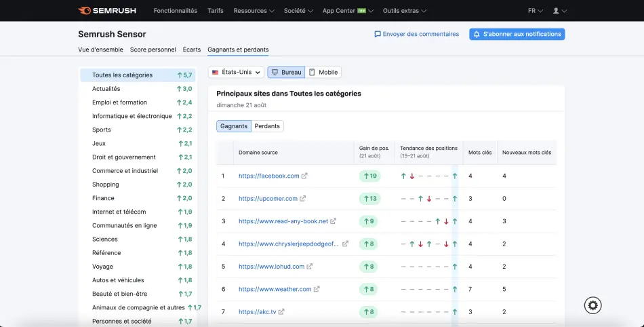Expand the Outils extras menu
Viewport: 644px width, 327px height.
tap(405, 11)
